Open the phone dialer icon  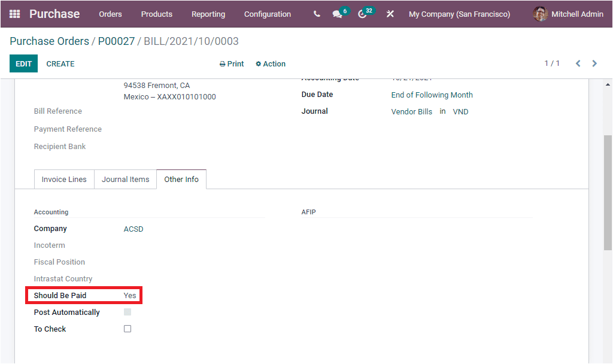point(316,13)
